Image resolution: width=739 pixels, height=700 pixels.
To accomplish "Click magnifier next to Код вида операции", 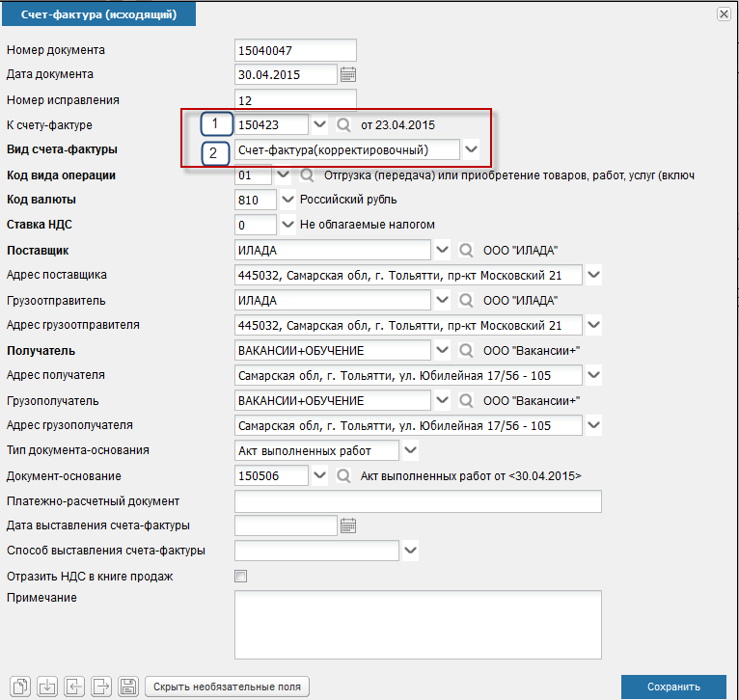I will click(x=307, y=175).
